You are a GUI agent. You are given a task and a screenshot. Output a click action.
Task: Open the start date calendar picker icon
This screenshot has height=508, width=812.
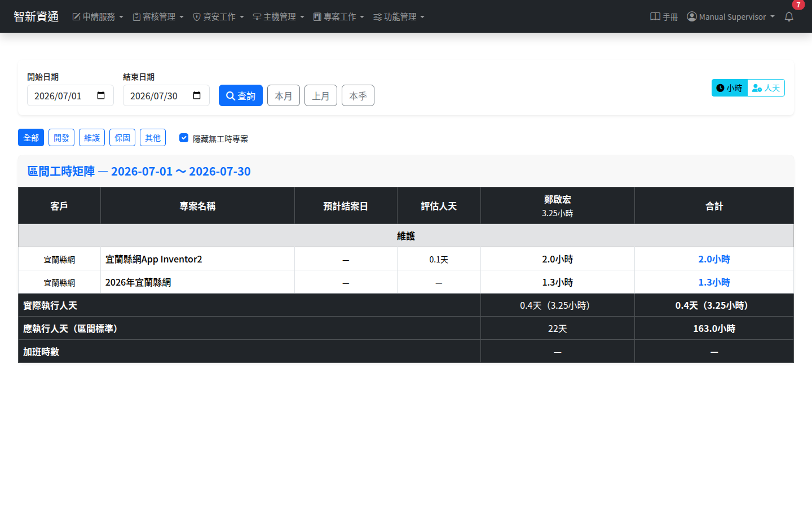pyautogui.click(x=101, y=95)
